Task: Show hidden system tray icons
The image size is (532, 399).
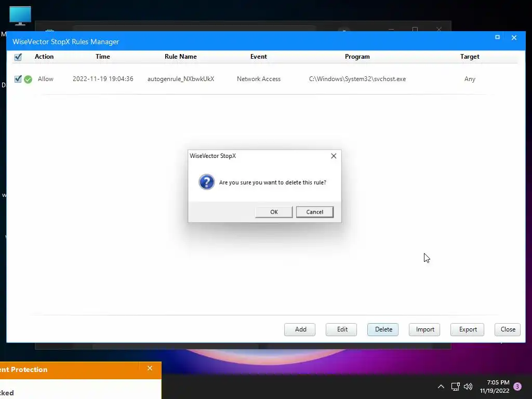Action: point(441,387)
